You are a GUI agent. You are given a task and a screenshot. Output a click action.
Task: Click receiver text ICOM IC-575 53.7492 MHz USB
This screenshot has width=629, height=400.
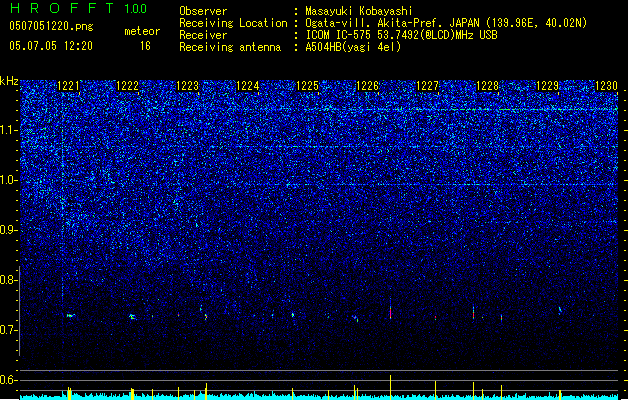(401, 35)
